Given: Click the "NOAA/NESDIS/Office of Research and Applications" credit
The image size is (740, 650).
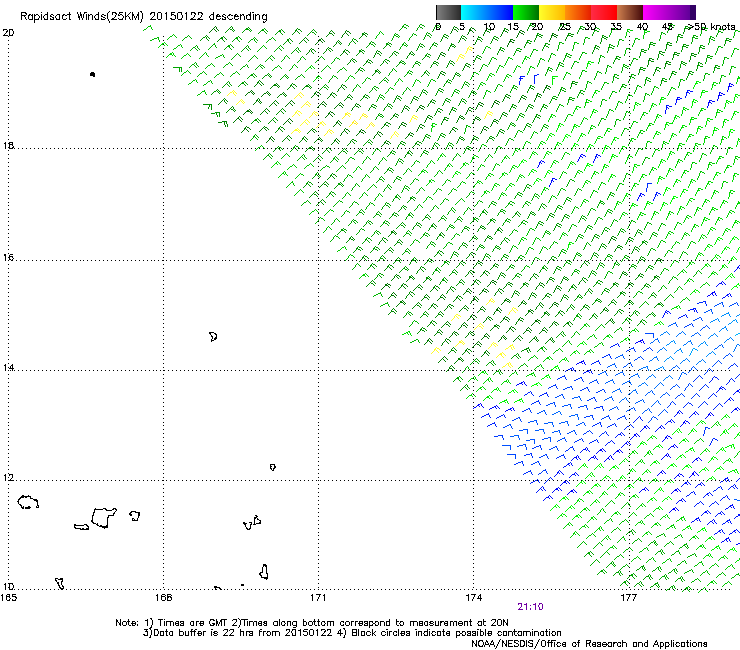Looking at the screenshot, I should [x=589, y=644].
